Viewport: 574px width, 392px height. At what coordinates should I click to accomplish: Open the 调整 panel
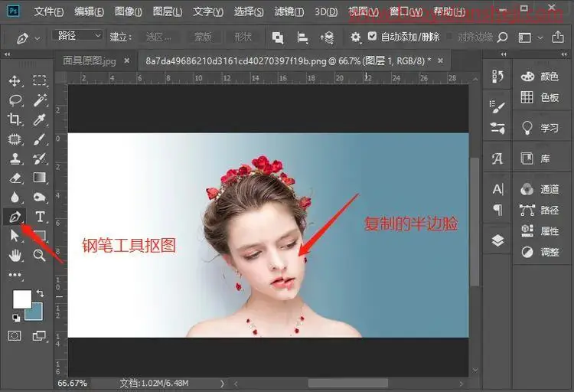click(540, 252)
